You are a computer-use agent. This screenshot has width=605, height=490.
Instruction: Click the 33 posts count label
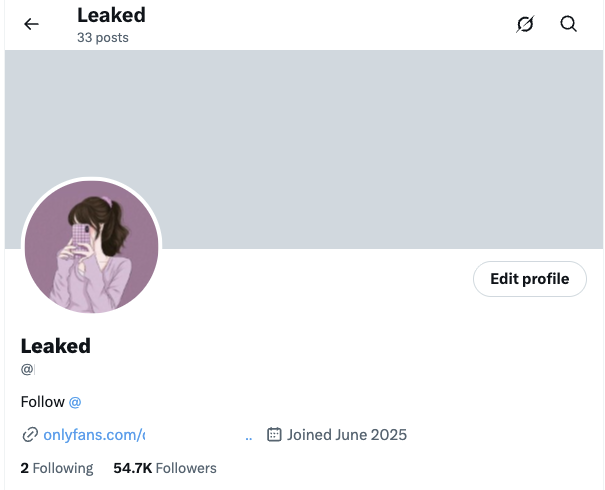102,38
